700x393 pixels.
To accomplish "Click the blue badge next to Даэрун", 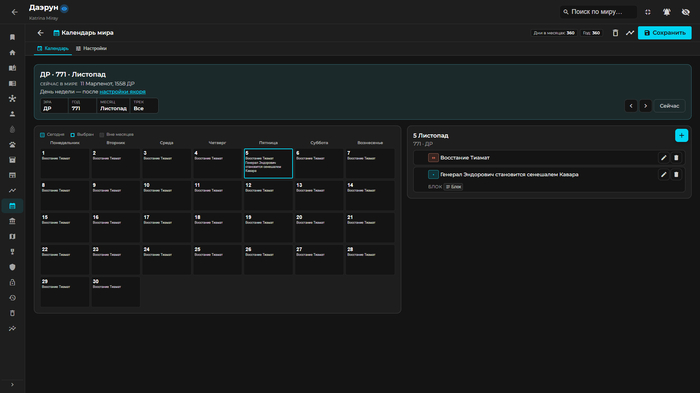I will [x=65, y=8].
